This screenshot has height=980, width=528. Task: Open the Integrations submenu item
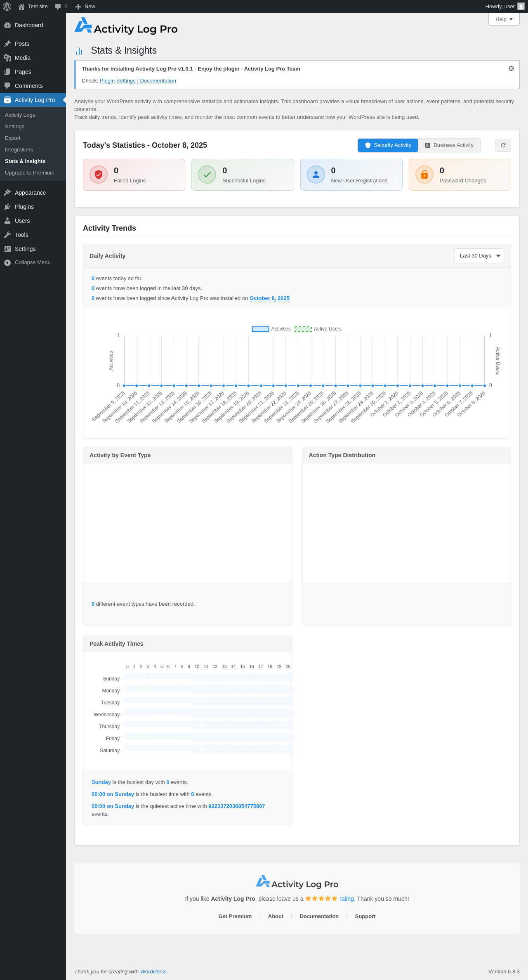[x=19, y=150]
